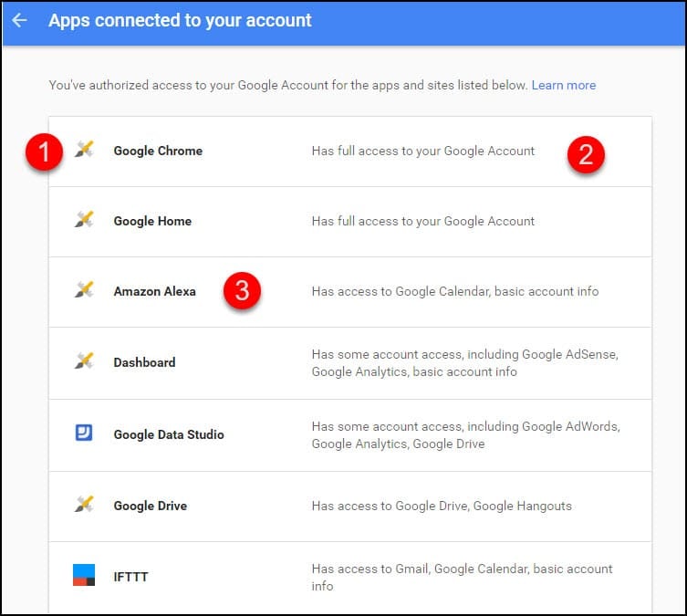Select the Dashboard app name
Screen dimensions: 687x616
144,362
